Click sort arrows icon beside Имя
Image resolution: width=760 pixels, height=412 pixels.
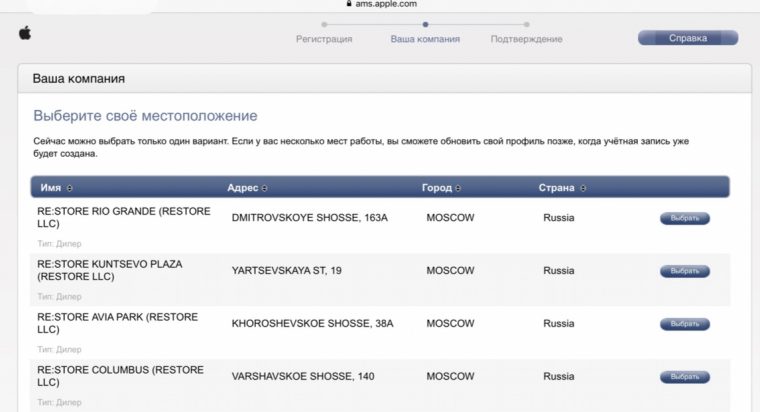pyautogui.click(x=70, y=188)
